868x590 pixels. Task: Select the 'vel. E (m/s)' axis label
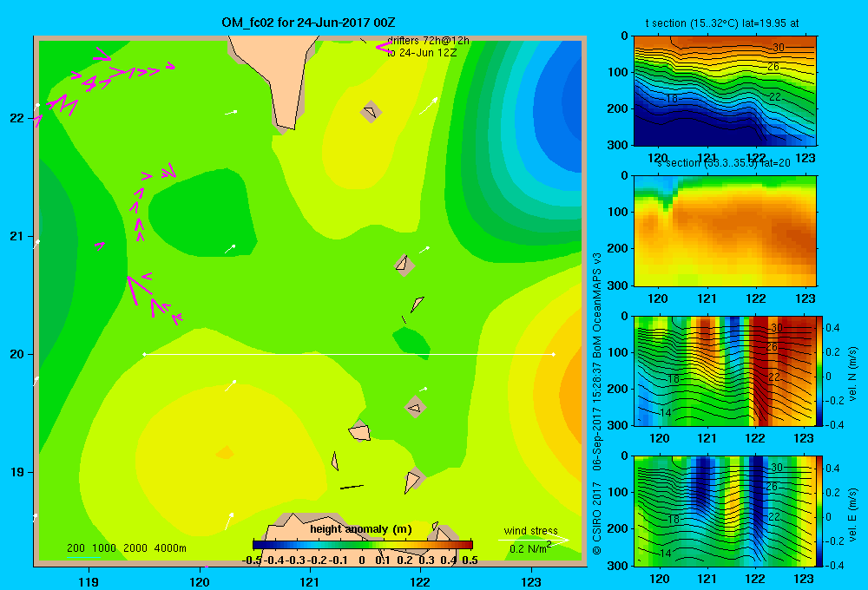coord(852,515)
